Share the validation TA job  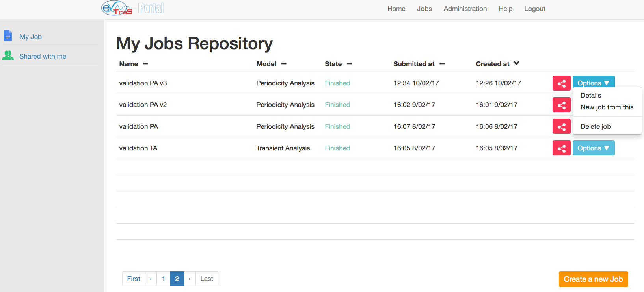tap(561, 148)
